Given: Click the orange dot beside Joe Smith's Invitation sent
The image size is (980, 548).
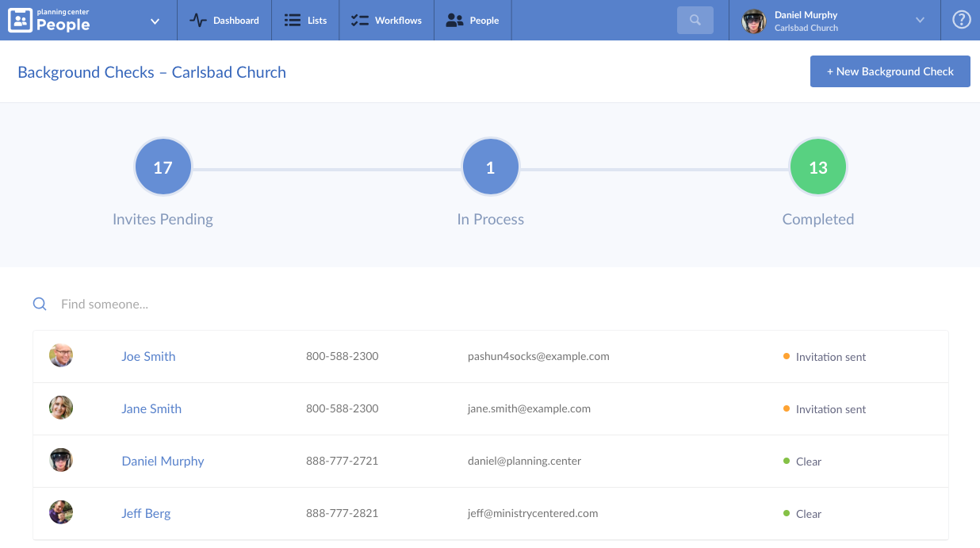Looking at the screenshot, I should pyautogui.click(x=787, y=357).
